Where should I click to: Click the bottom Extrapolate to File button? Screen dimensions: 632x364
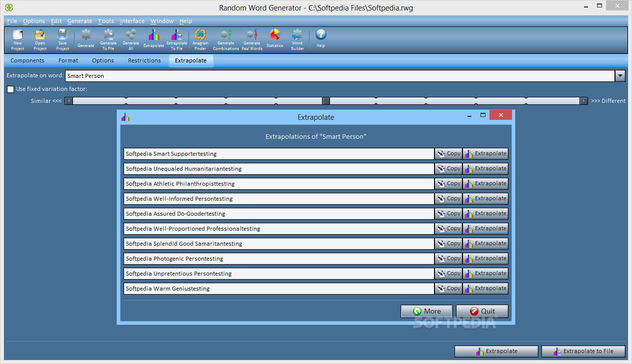583,352
